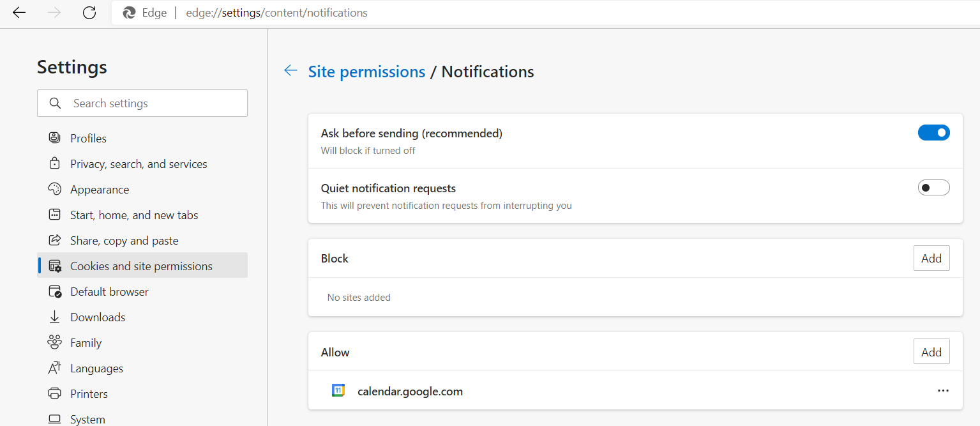Viewport: 980px width, 426px height.
Task: Add a site to Allow list
Action: click(931, 352)
